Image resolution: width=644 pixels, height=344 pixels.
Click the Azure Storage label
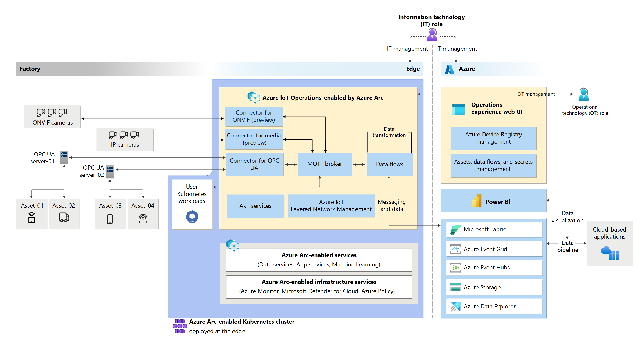482,287
